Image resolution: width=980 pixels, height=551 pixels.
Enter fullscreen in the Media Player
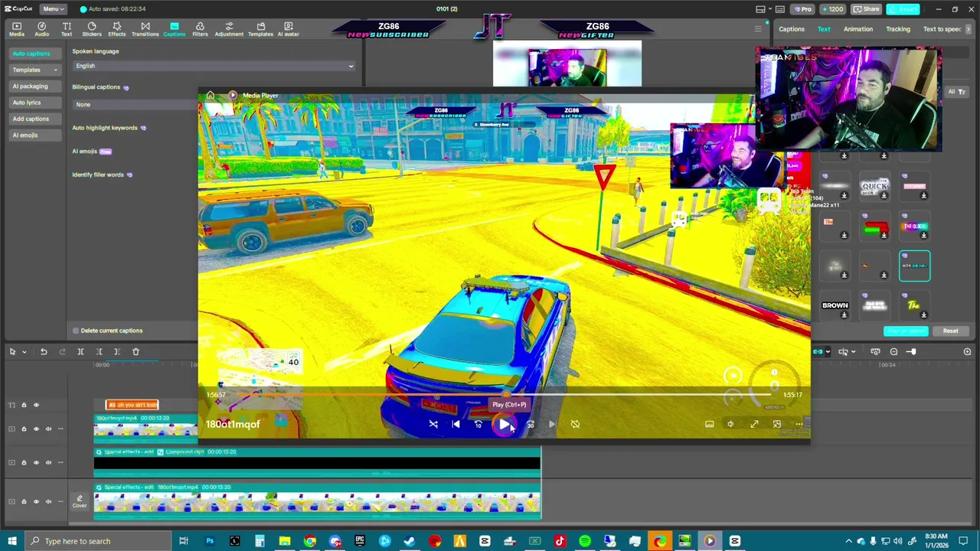point(754,424)
